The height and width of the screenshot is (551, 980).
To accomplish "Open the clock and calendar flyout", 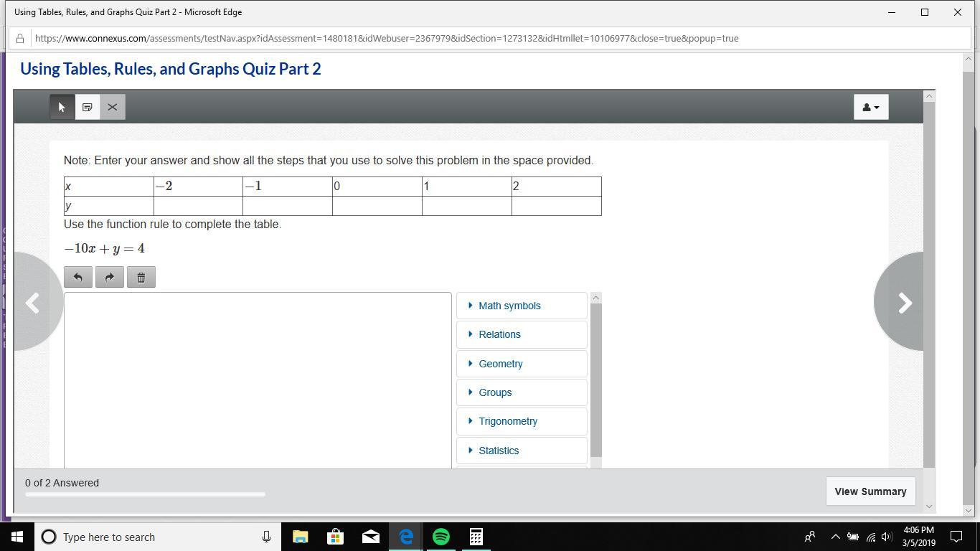I will [919, 537].
